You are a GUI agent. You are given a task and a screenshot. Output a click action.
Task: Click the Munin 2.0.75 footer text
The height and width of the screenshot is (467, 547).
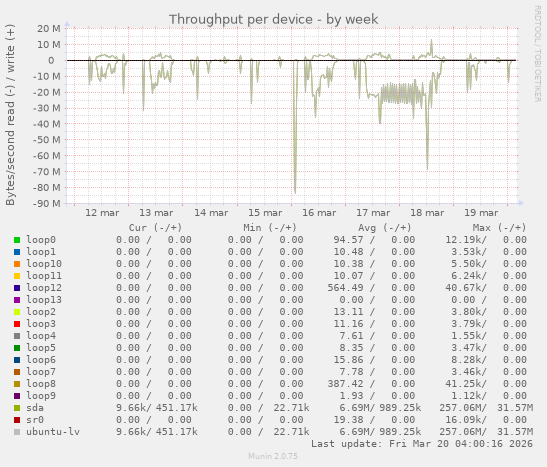pos(273,456)
